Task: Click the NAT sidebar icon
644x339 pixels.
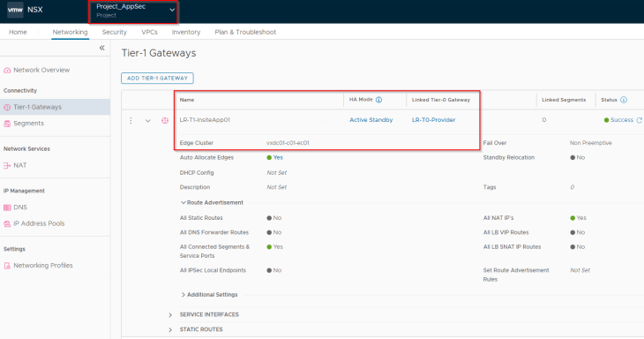Action: click(7, 165)
